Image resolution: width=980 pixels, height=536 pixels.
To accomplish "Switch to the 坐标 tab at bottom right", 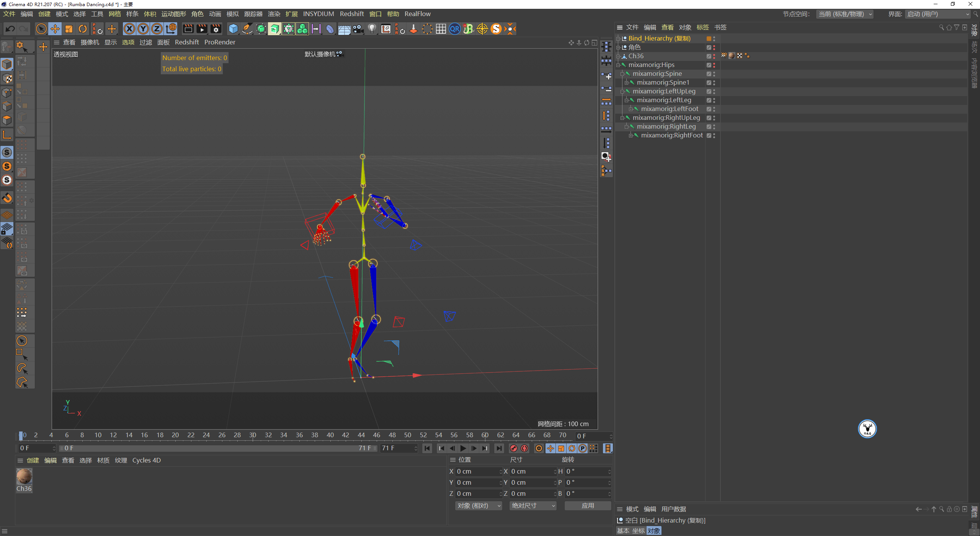I will point(638,530).
